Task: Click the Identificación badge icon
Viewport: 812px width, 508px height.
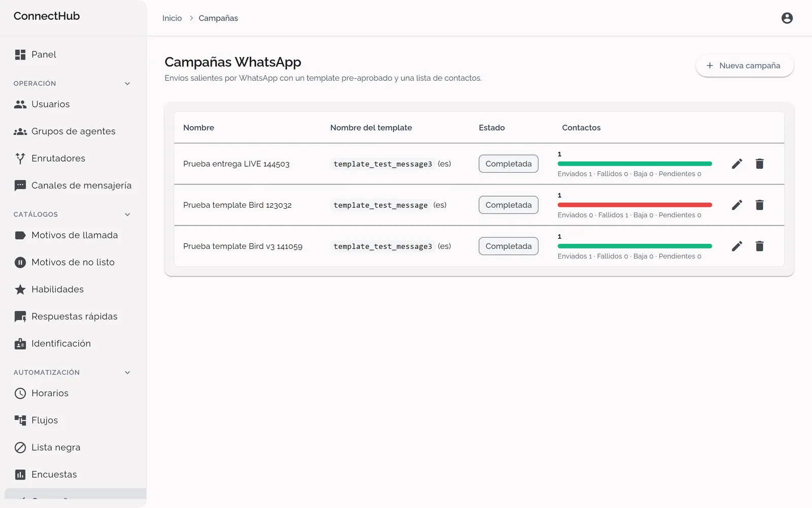Action: (20, 344)
